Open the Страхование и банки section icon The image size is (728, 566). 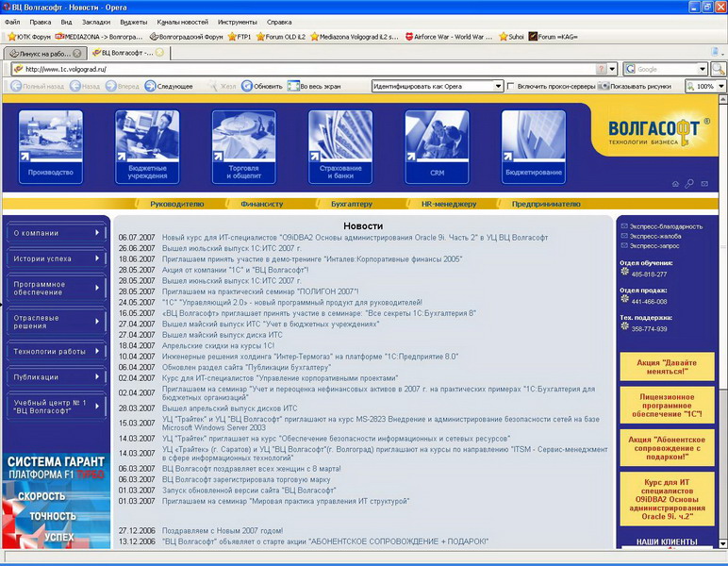(340, 147)
